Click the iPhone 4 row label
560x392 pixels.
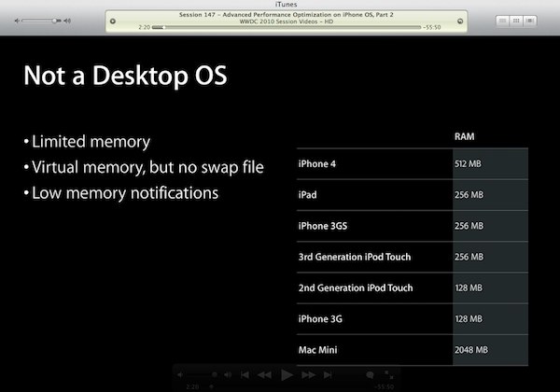(316, 164)
